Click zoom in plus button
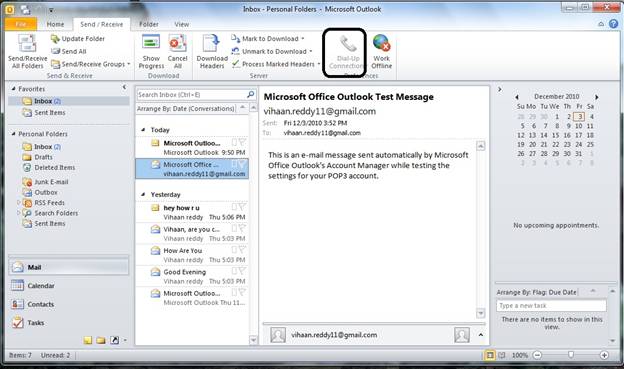The height and width of the screenshot is (369, 624). pyautogui.click(x=604, y=355)
